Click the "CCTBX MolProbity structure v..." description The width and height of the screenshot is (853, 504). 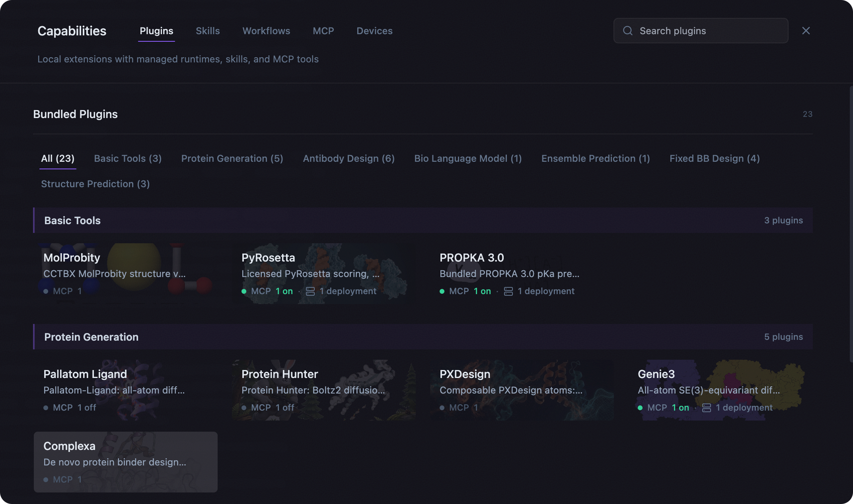pos(115,274)
